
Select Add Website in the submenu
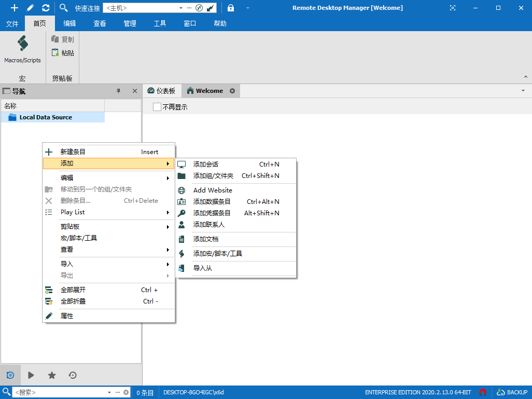[x=213, y=190]
